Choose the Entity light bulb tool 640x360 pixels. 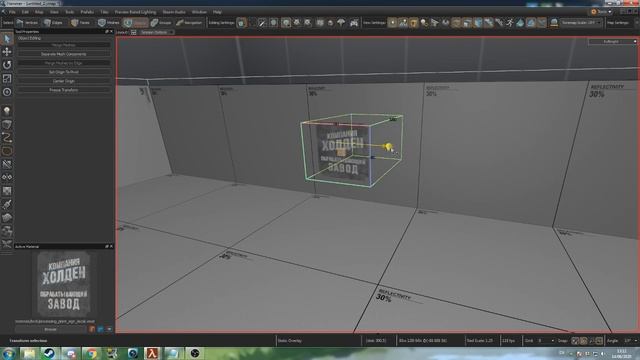pyautogui.click(x=7, y=111)
